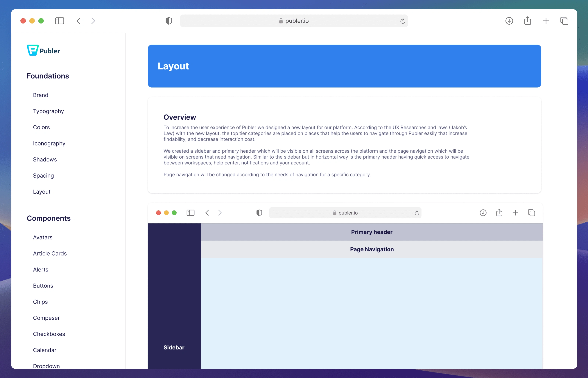588x378 pixels.
Task: Select Checkboxes in the Components list
Action: click(x=49, y=334)
